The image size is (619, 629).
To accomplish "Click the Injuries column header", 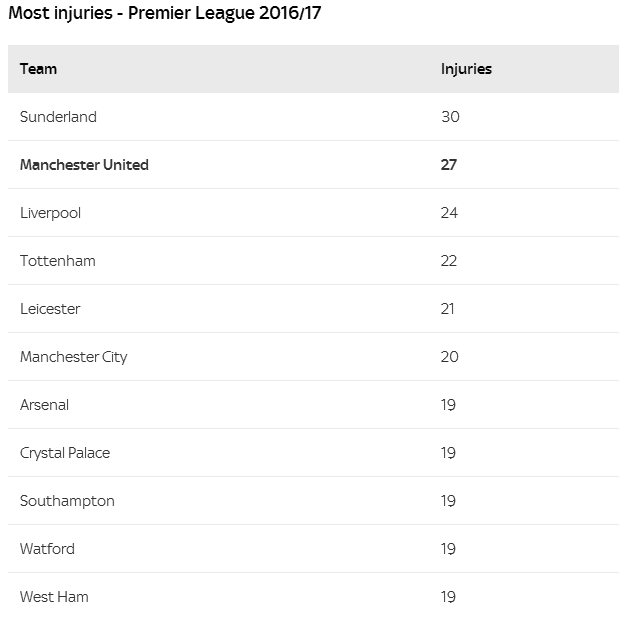I will click(x=466, y=69).
